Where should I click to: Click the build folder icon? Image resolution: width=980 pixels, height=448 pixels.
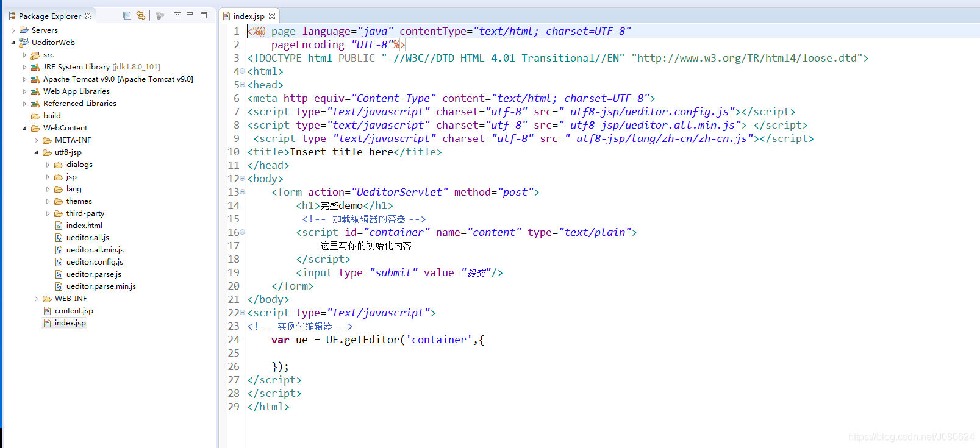tap(35, 116)
